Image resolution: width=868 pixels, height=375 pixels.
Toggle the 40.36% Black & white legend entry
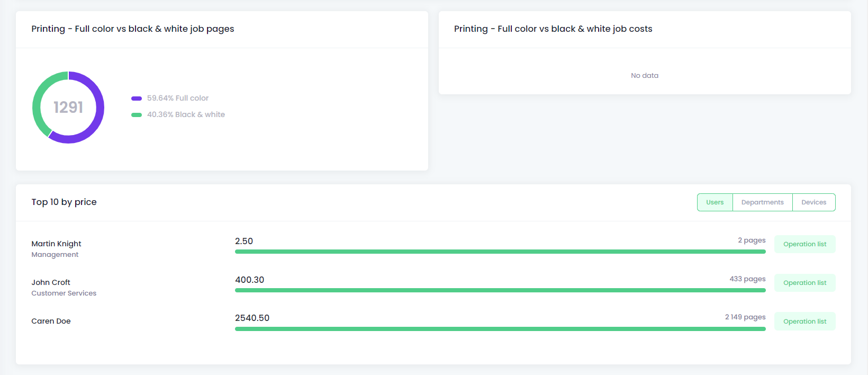186,115
